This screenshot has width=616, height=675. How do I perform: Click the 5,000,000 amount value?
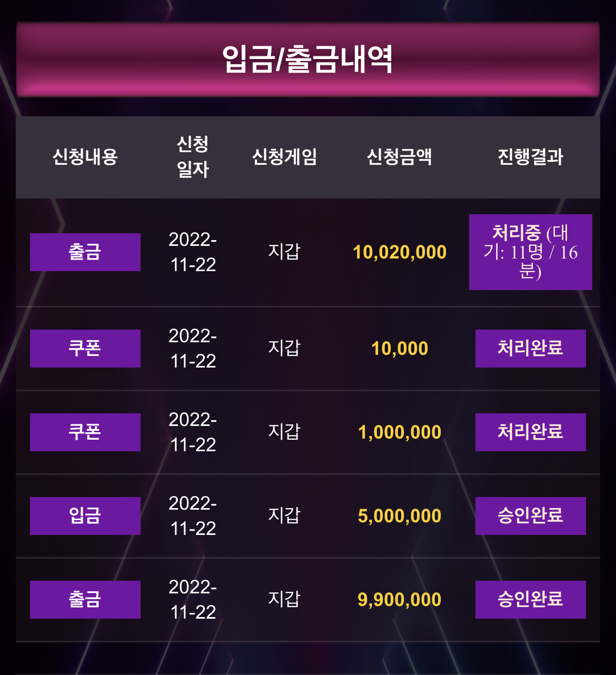[400, 517]
